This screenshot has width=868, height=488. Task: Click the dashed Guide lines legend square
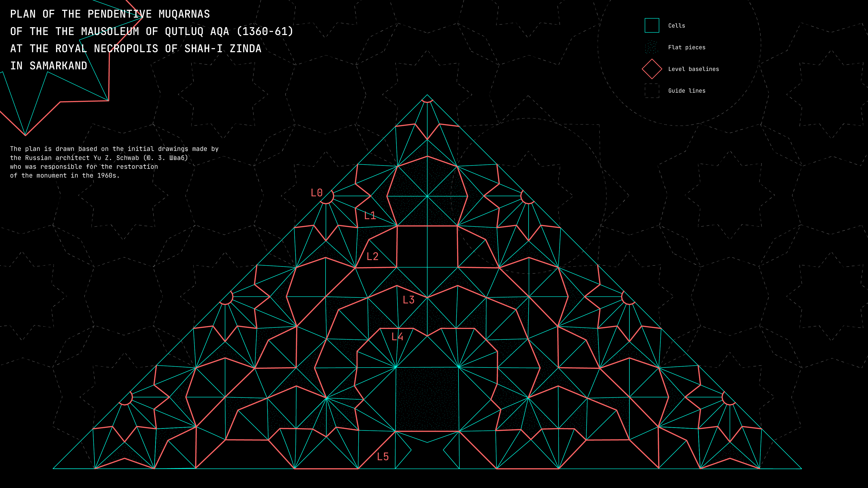click(x=652, y=91)
